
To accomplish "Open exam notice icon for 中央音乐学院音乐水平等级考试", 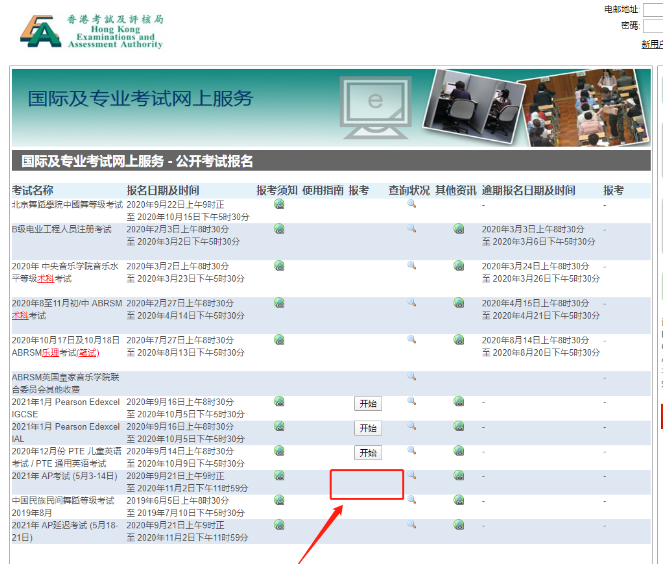I will tap(279, 266).
